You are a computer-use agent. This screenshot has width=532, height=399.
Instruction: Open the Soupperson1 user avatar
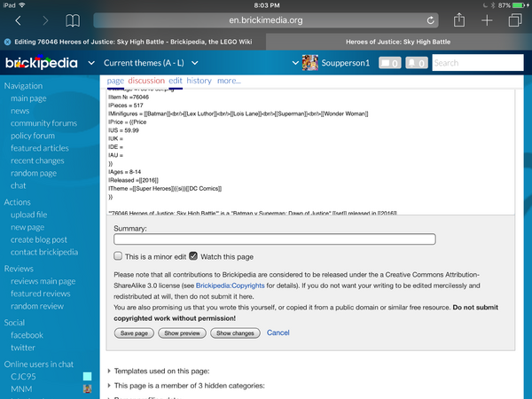coord(310,63)
